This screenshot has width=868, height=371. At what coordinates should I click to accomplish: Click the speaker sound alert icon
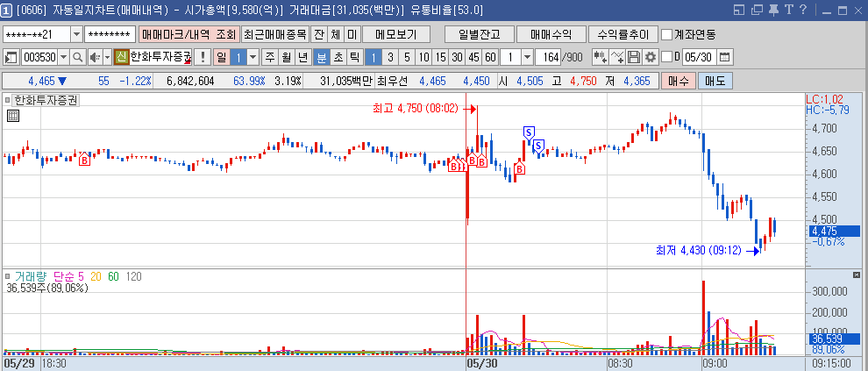(95, 57)
